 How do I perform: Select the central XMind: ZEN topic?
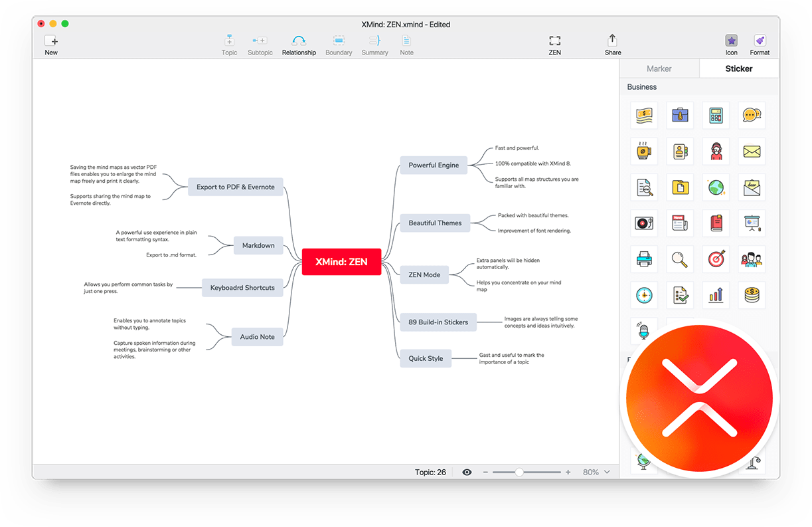(x=341, y=262)
